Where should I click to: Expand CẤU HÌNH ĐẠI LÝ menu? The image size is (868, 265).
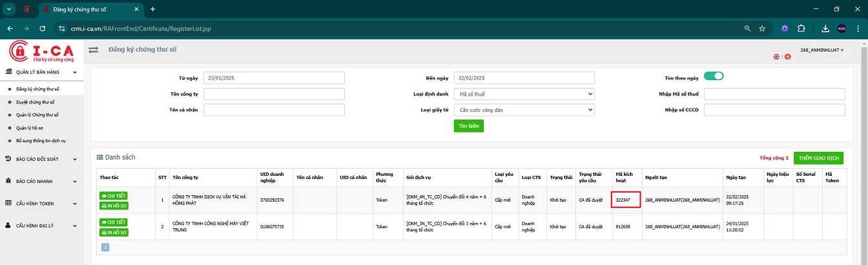pos(41,226)
